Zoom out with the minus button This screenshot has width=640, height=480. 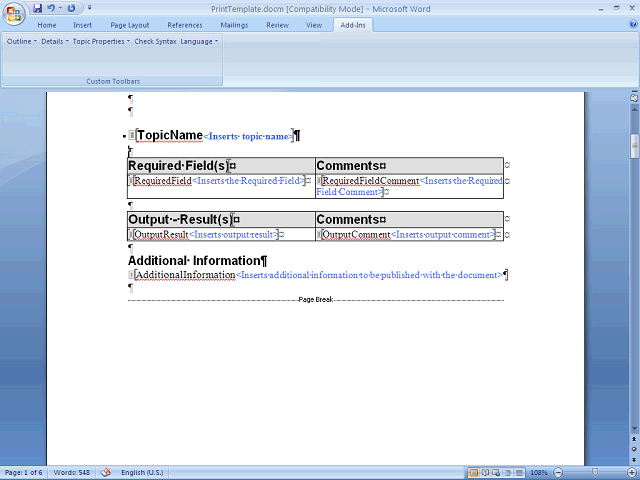point(558,473)
